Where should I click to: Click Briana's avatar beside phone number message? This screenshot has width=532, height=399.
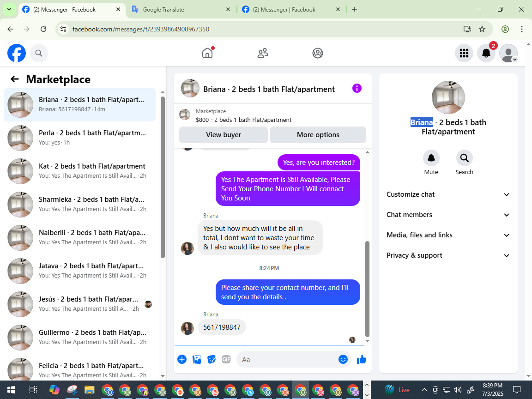point(187,328)
